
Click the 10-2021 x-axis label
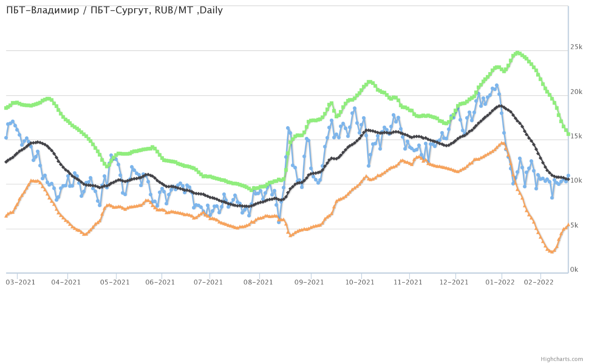click(x=360, y=282)
